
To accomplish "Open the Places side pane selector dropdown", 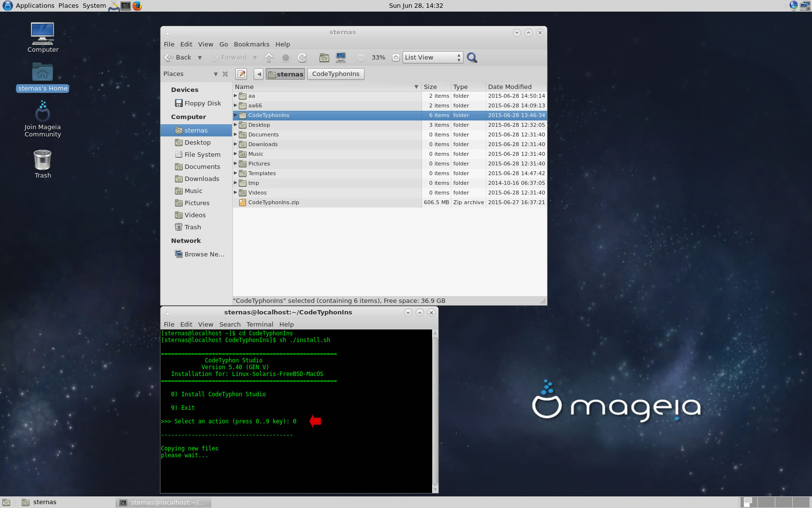I will coord(216,74).
